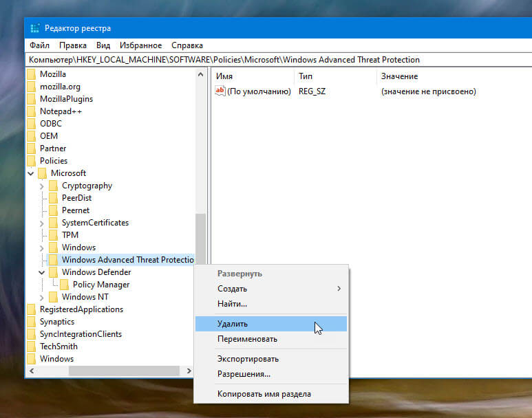Click the Peernet folder icon
Screen dimensions: 532x418
53,210
